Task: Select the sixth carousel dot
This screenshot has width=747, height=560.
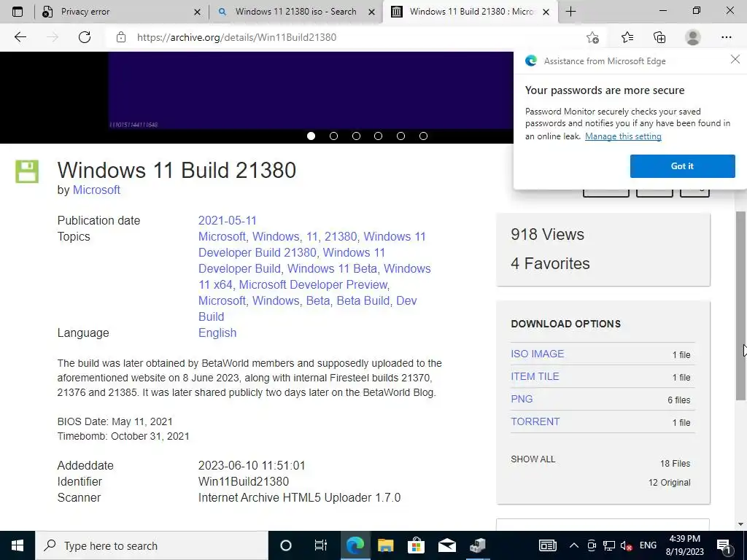Action: point(423,136)
